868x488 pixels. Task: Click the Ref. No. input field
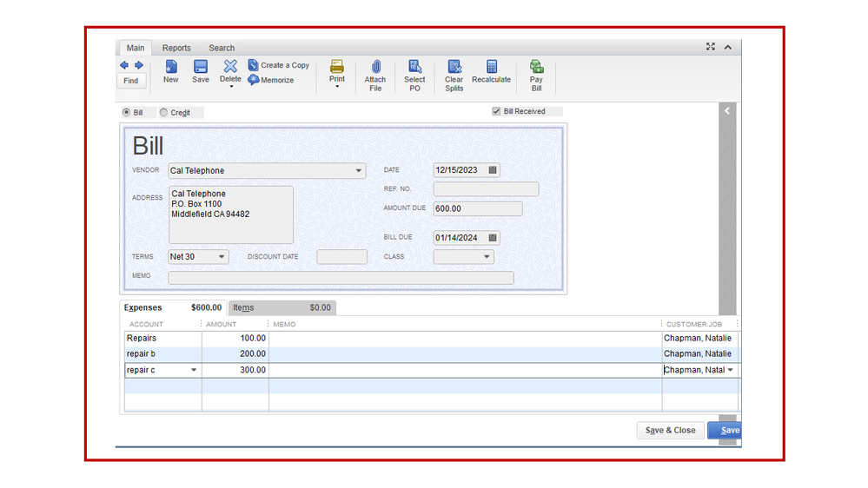pos(486,189)
